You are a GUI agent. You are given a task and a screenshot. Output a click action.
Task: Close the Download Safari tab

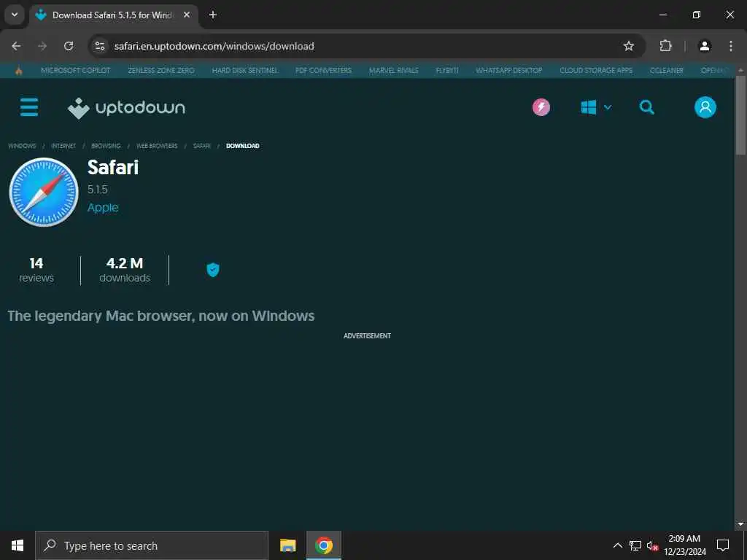point(187,15)
